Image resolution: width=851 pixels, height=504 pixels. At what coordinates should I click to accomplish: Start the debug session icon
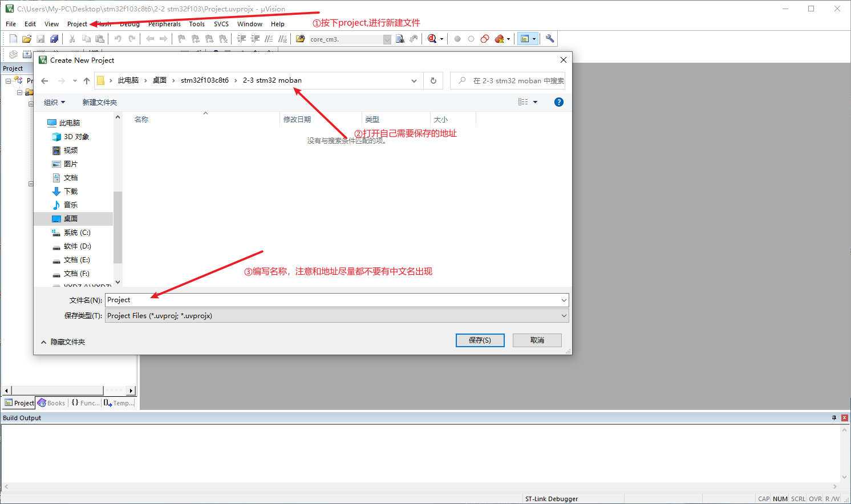[x=432, y=39]
